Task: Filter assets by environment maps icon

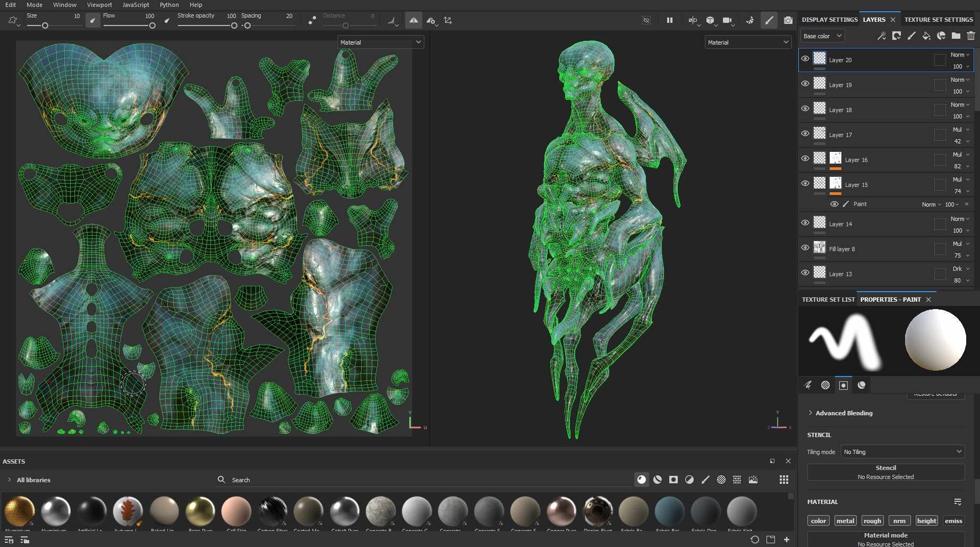Action: pyautogui.click(x=753, y=480)
